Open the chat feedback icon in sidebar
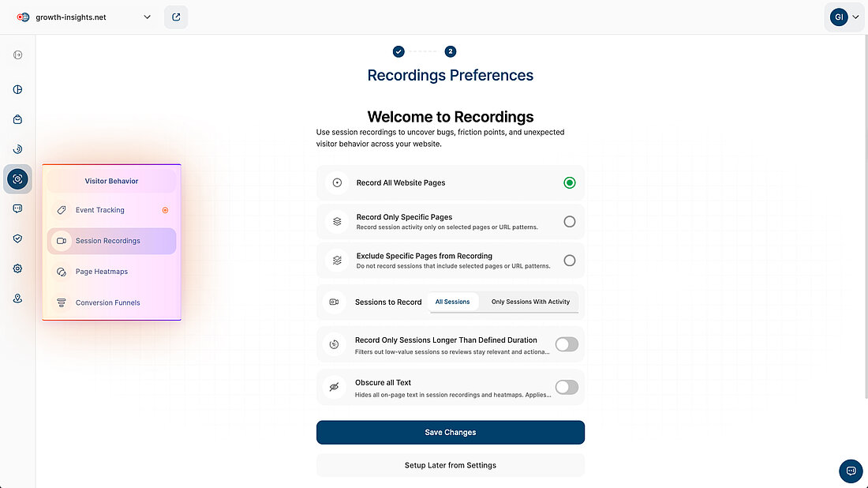 17,208
